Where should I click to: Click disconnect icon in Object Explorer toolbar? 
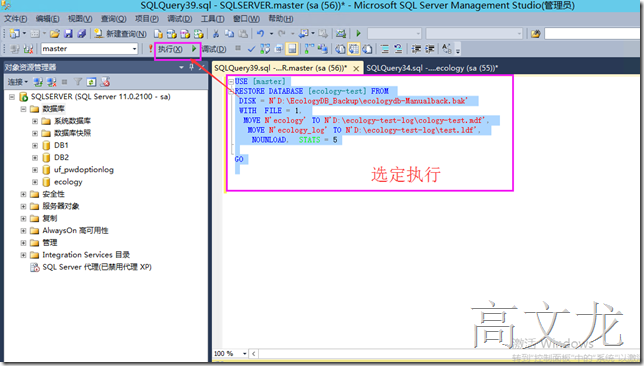pos(51,82)
